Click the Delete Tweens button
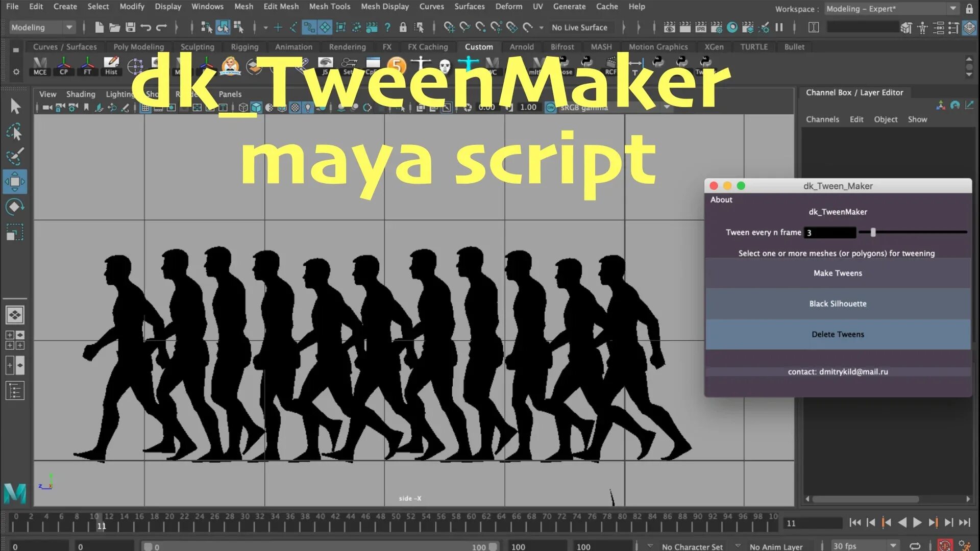 click(x=838, y=334)
